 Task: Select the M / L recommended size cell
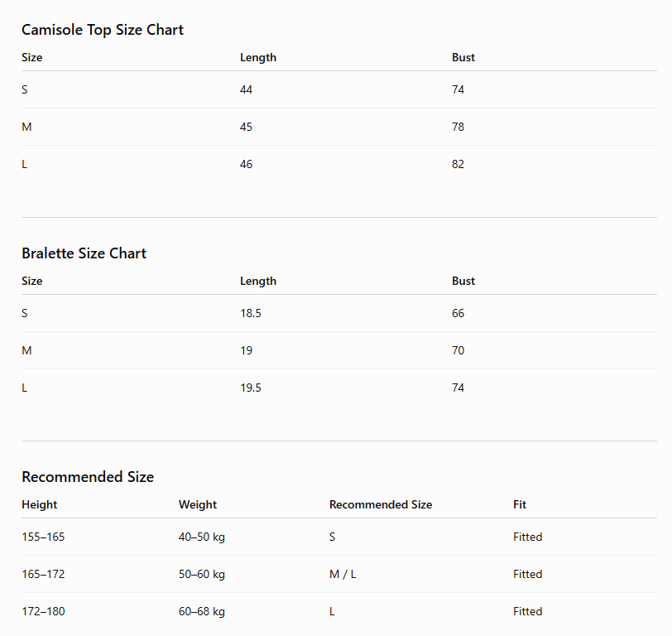tap(343, 574)
